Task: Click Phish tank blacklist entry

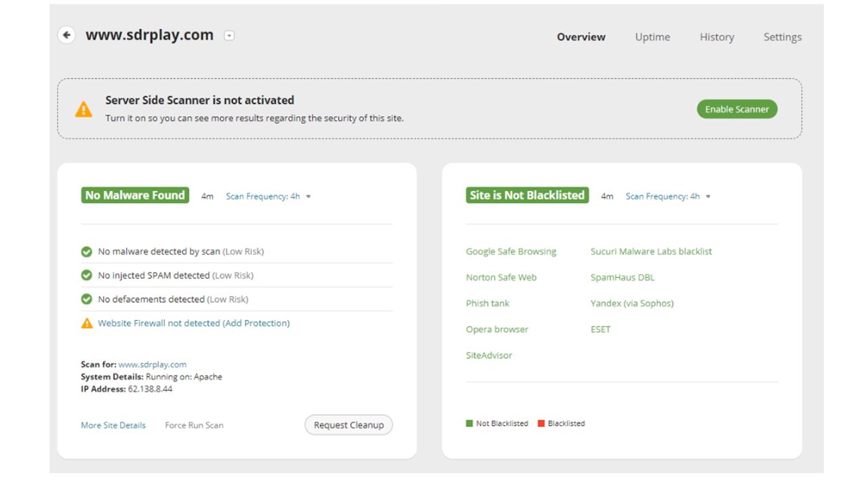Action: (x=488, y=304)
